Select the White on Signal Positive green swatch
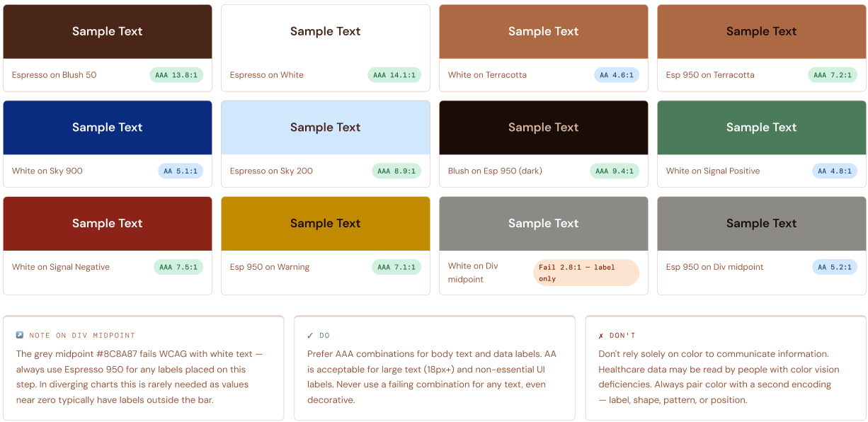Viewport: 868px width, 422px height. coord(762,127)
